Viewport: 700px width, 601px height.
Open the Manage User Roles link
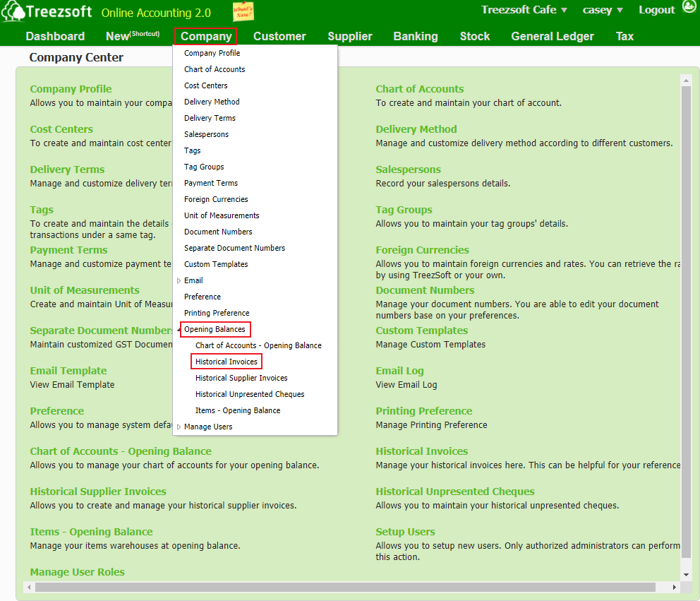click(x=77, y=572)
